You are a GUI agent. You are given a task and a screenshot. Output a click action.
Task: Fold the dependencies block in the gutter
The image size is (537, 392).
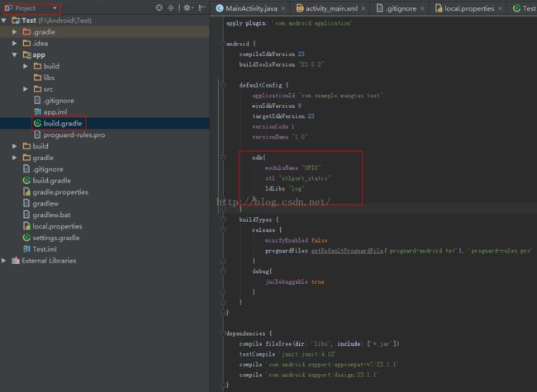[223, 333]
